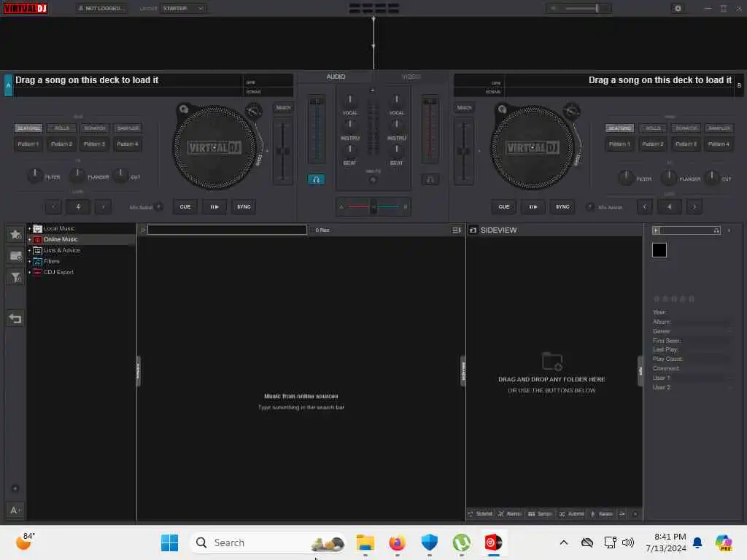Click the left deck pitch slider
Viewport: 747px width, 560px height.
(283, 151)
